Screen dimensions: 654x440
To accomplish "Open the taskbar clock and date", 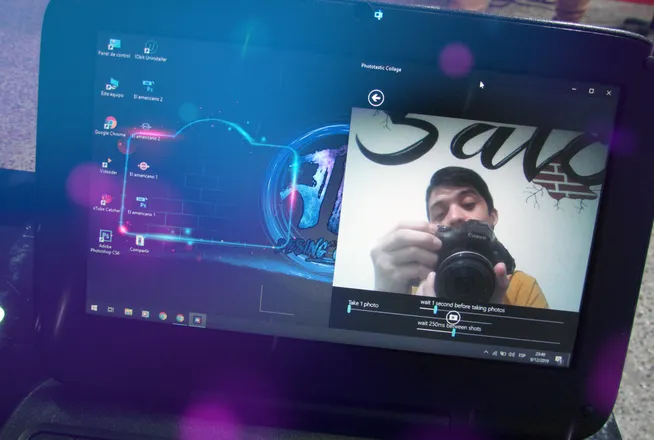I will (x=539, y=357).
